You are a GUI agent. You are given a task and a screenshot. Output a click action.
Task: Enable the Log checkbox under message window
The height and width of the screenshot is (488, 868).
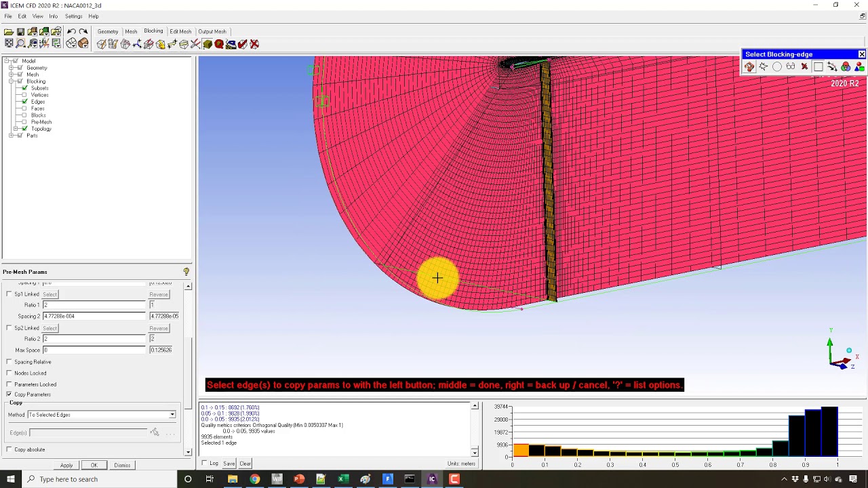(x=205, y=463)
